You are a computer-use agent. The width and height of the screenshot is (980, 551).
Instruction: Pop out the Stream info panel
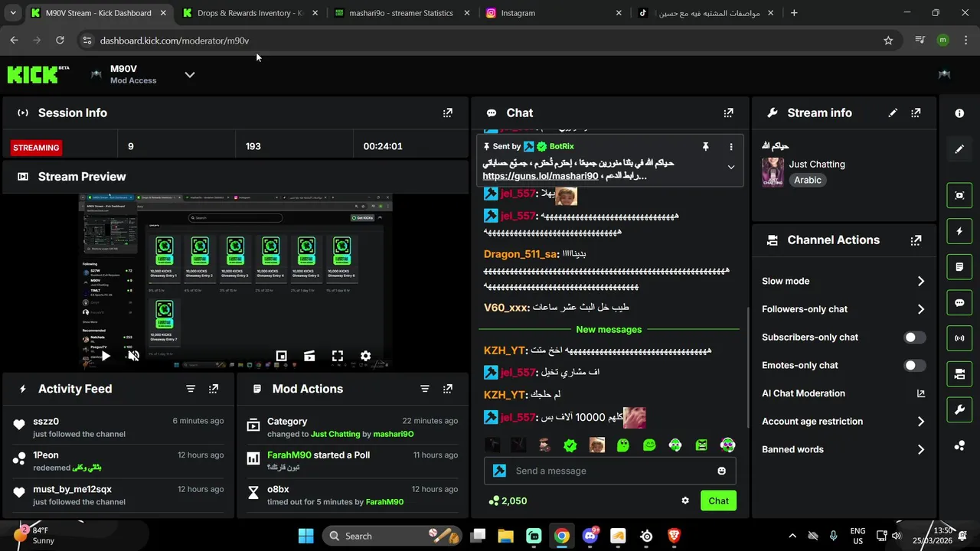tap(916, 112)
